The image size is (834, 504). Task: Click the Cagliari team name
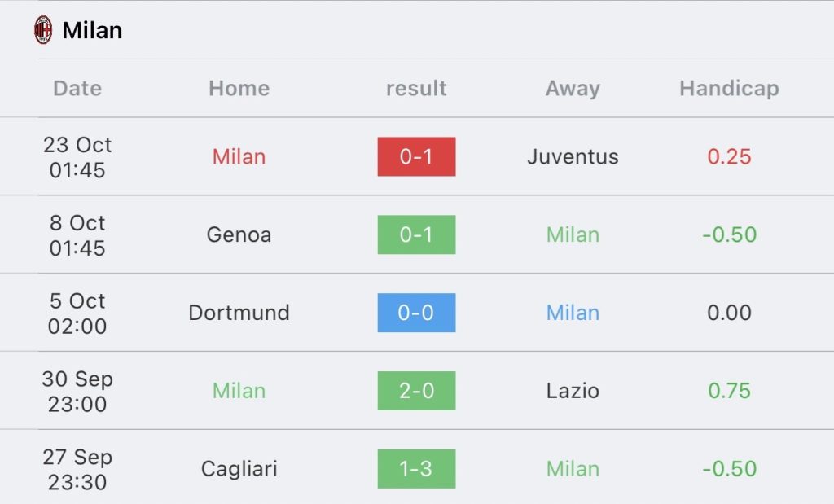coord(239,470)
